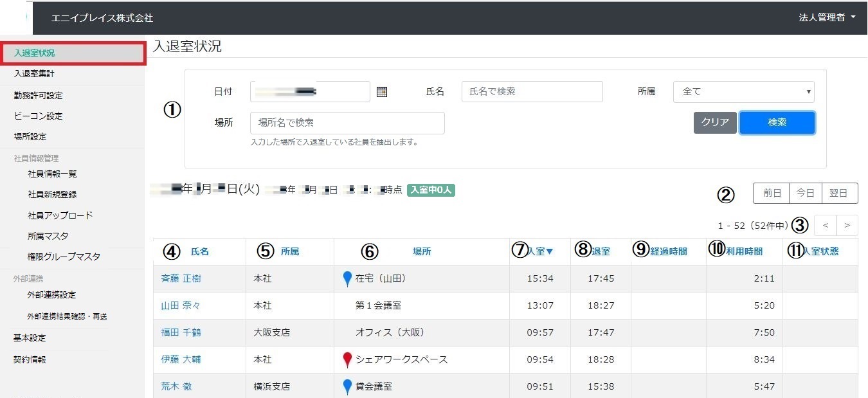Sort by the 氏名 column header
Screen dimensions: 868x398
200,252
